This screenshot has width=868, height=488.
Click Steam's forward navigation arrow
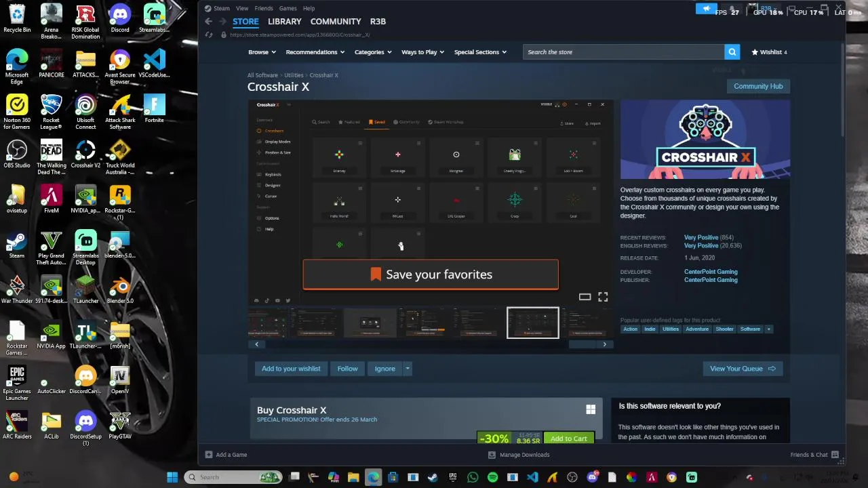click(222, 22)
